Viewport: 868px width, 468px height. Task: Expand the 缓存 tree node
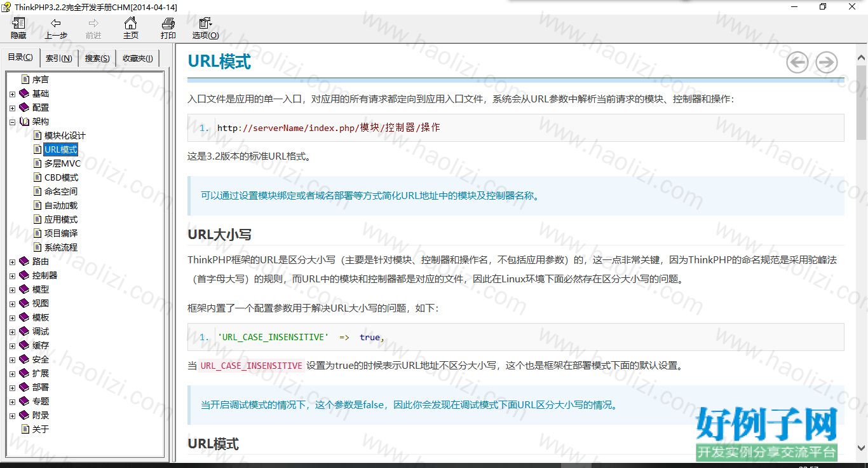pos(13,346)
